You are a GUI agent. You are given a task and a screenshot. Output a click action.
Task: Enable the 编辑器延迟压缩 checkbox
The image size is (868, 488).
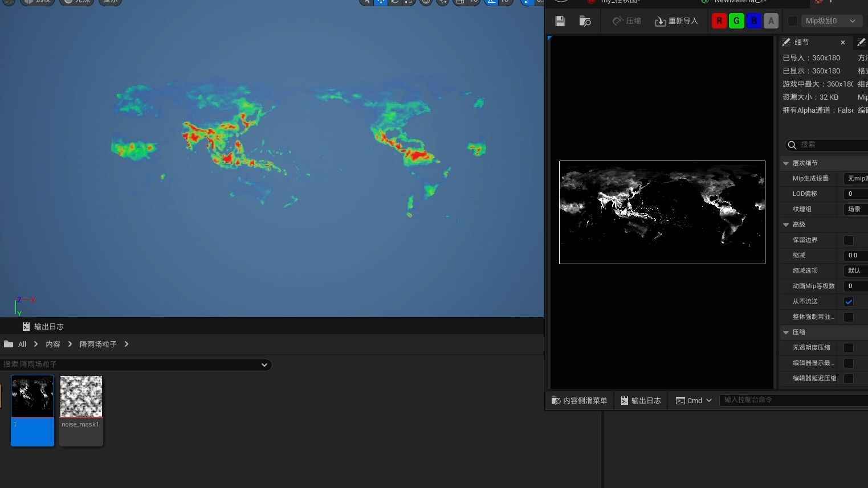[x=849, y=379]
